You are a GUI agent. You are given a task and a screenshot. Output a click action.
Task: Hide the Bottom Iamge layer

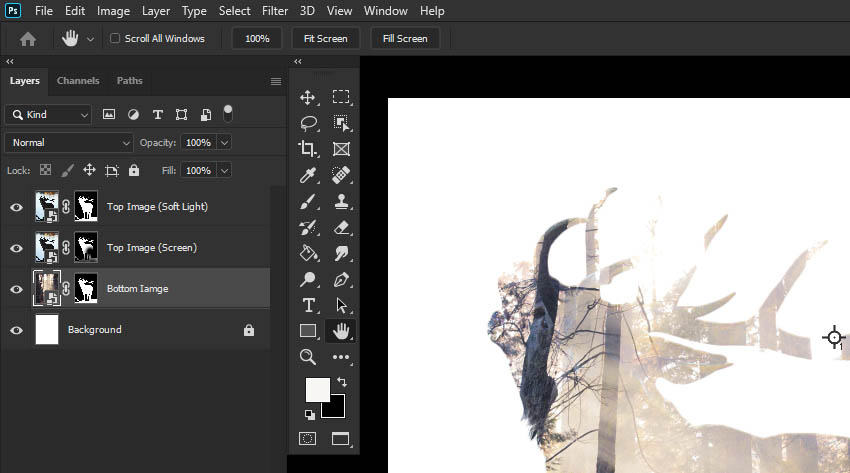pyautogui.click(x=16, y=289)
